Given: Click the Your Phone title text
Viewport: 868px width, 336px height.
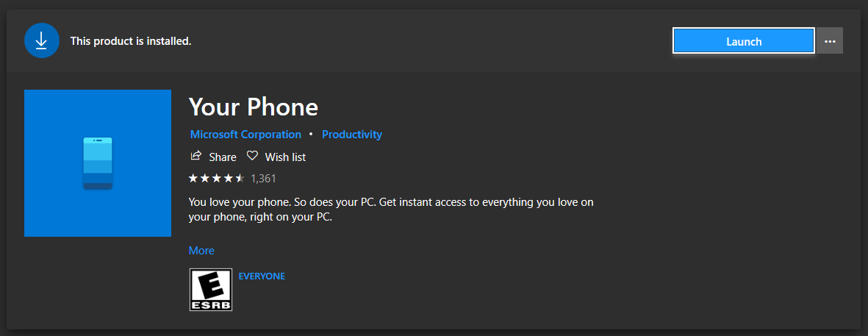Looking at the screenshot, I should click(x=254, y=107).
